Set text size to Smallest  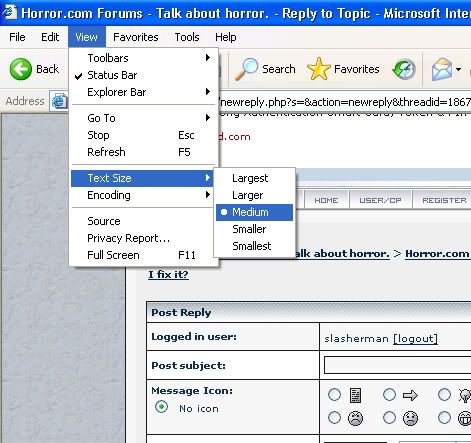point(254,246)
